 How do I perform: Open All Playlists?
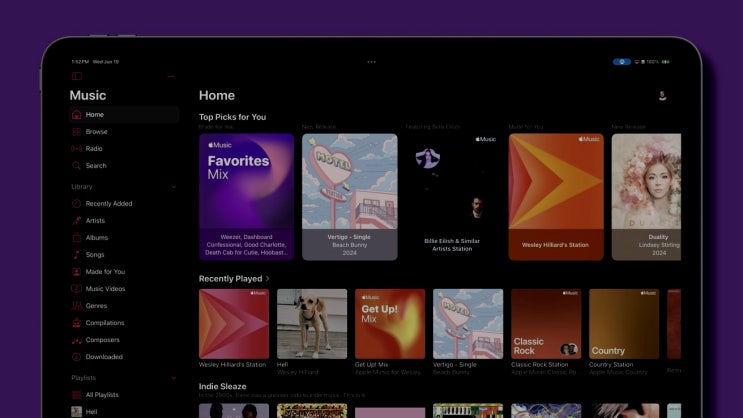click(x=102, y=395)
